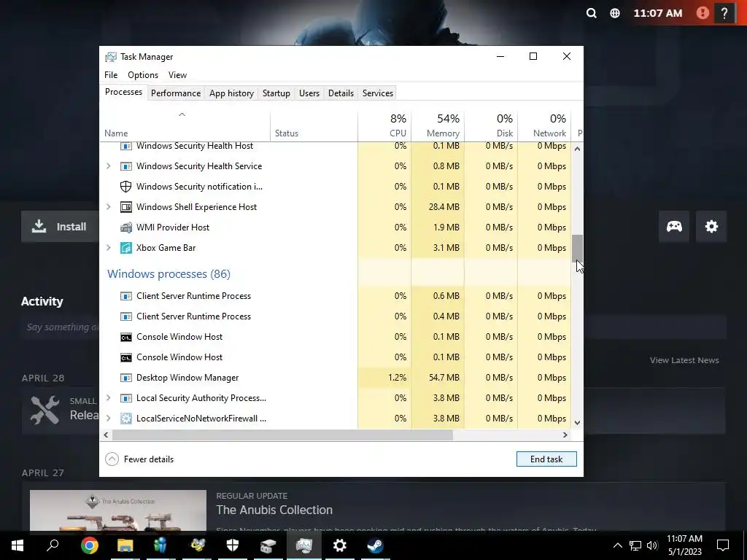Sort processes by Network column
Viewport: 747px width, 560px height.
tap(544, 125)
